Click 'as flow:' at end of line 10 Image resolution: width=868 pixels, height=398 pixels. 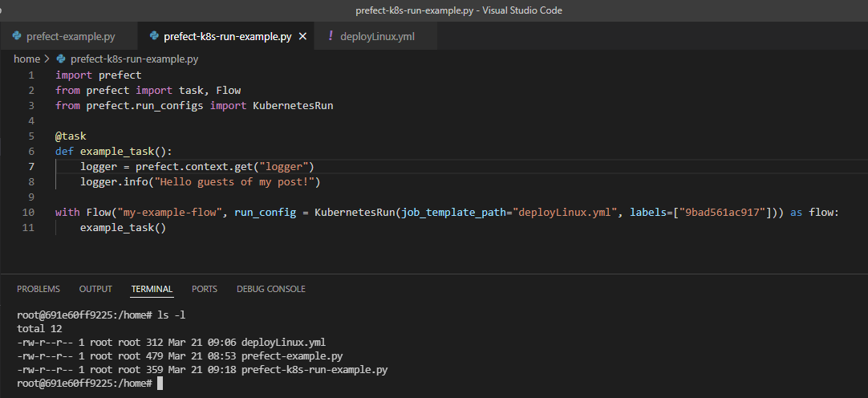[815, 212]
